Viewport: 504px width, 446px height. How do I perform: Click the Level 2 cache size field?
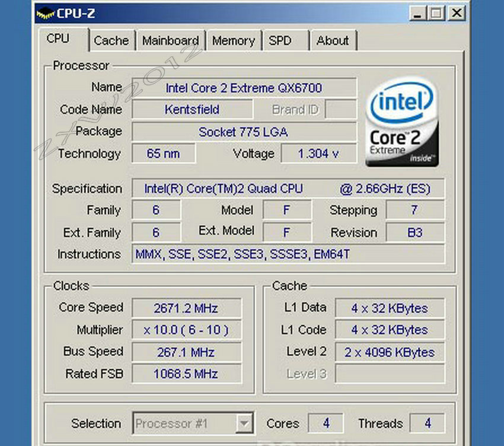pos(390,352)
